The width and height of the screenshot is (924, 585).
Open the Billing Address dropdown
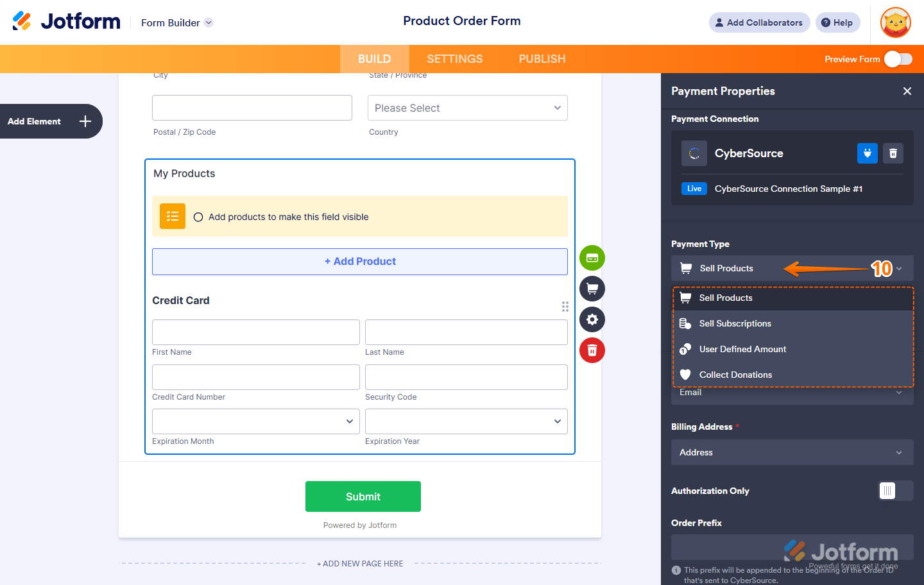point(792,452)
